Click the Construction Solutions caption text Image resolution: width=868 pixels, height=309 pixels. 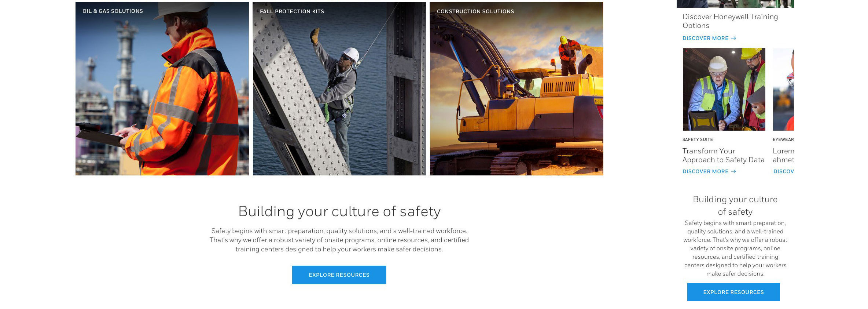point(475,11)
